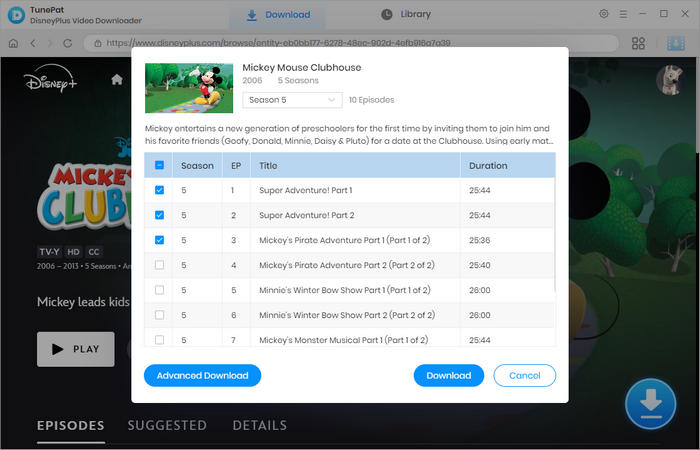Screen dimensions: 700x450
Task: Check episode 4 Mickey's Pirate Adventure Part 2
Action: 159,265
